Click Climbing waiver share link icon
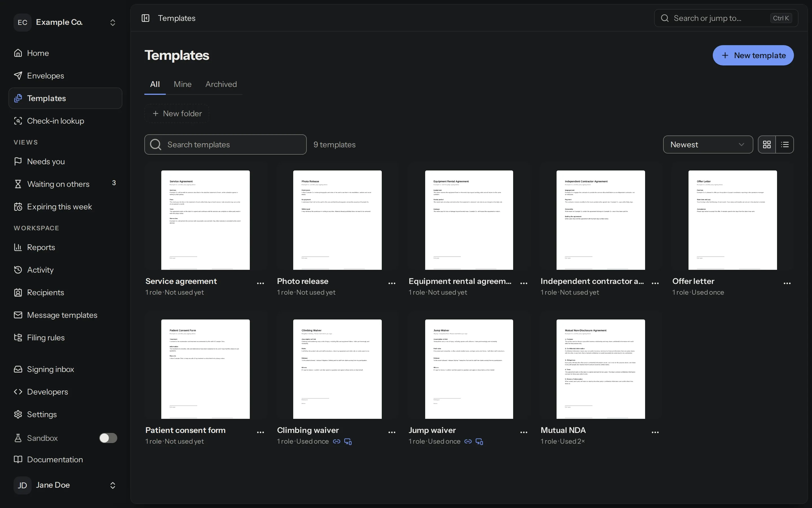The height and width of the screenshot is (508, 812). pos(337,441)
